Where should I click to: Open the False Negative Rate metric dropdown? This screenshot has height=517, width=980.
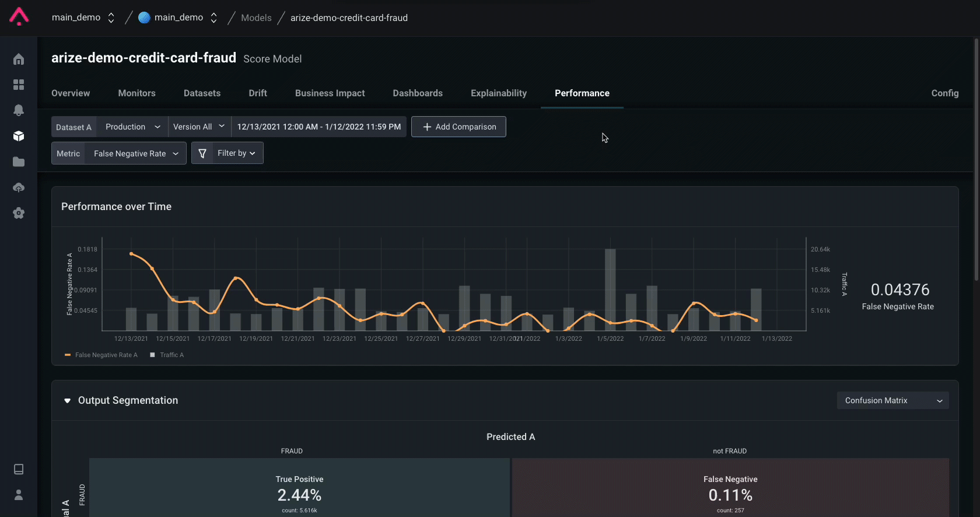[136, 153]
